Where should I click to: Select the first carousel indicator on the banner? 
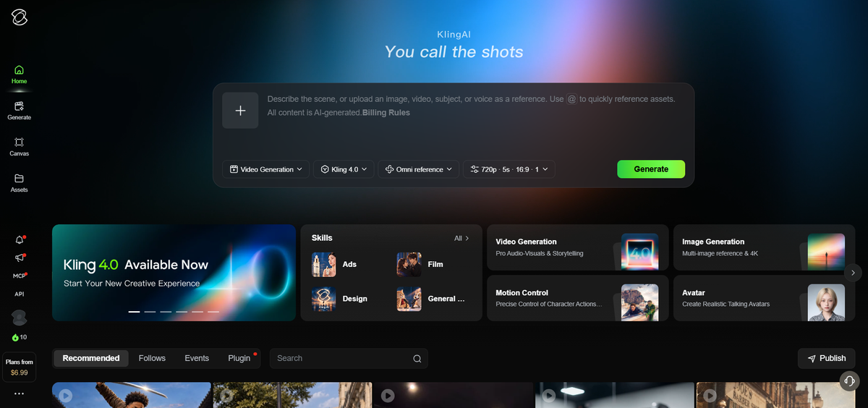click(x=135, y=312)
